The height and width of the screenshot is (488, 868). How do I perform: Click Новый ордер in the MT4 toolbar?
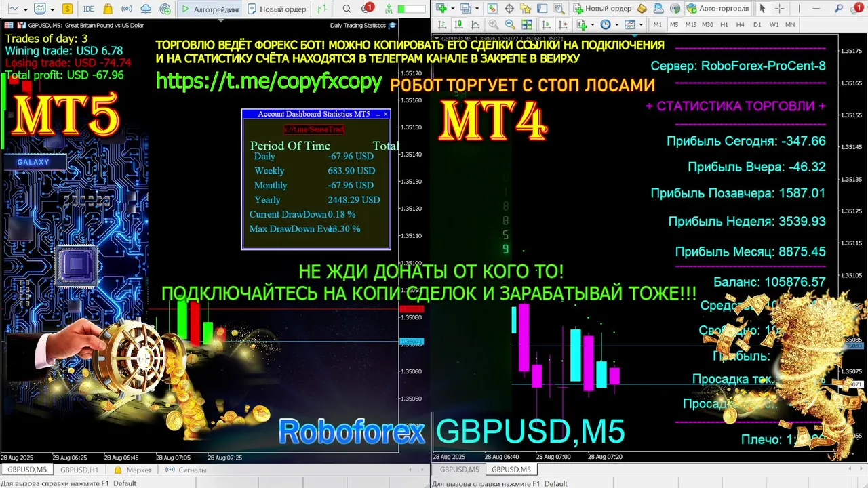[602, 8]
